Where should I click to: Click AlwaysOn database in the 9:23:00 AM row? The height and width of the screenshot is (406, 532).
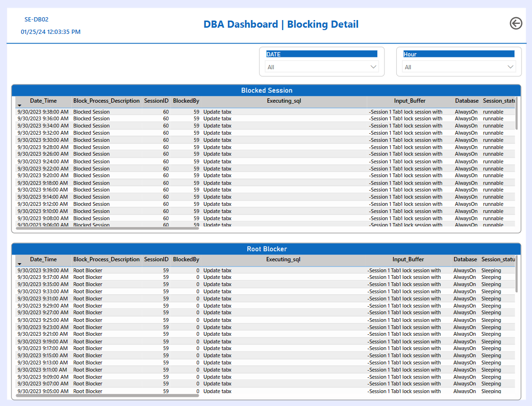click(465, 327)
